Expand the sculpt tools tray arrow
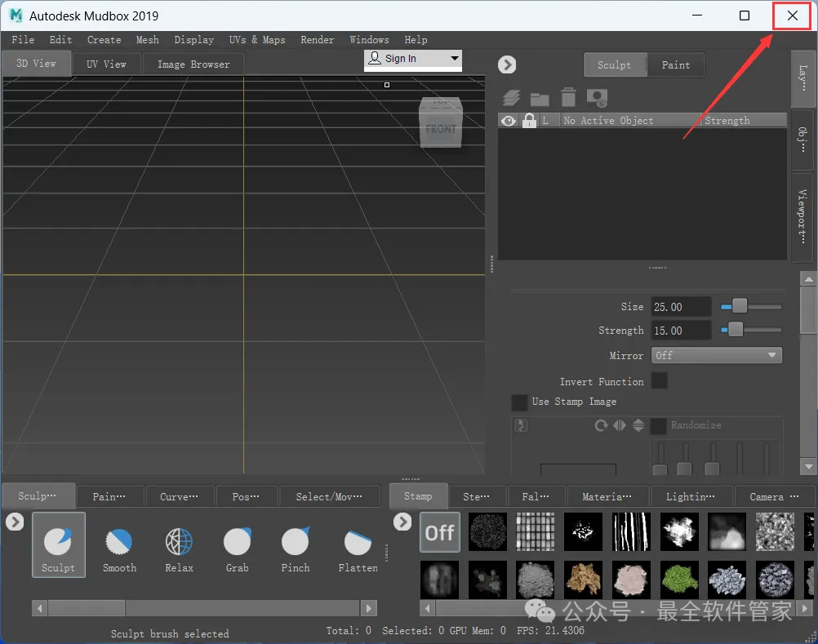The image size is (818, 644). 15,522
